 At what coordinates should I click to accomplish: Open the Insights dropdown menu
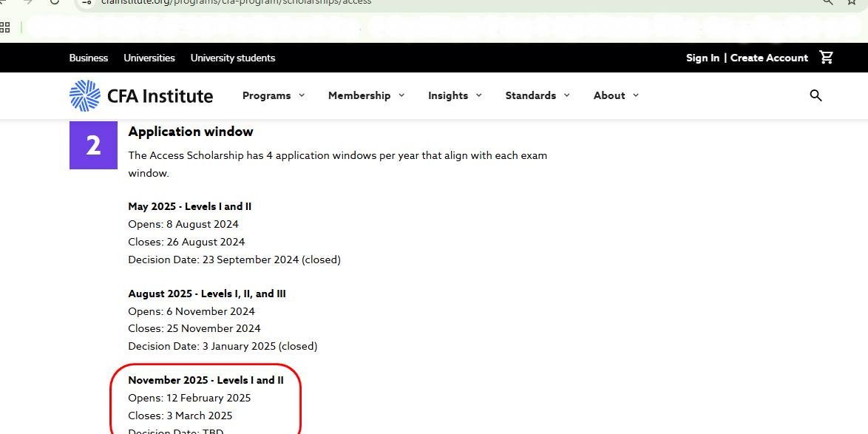(455, 95)
